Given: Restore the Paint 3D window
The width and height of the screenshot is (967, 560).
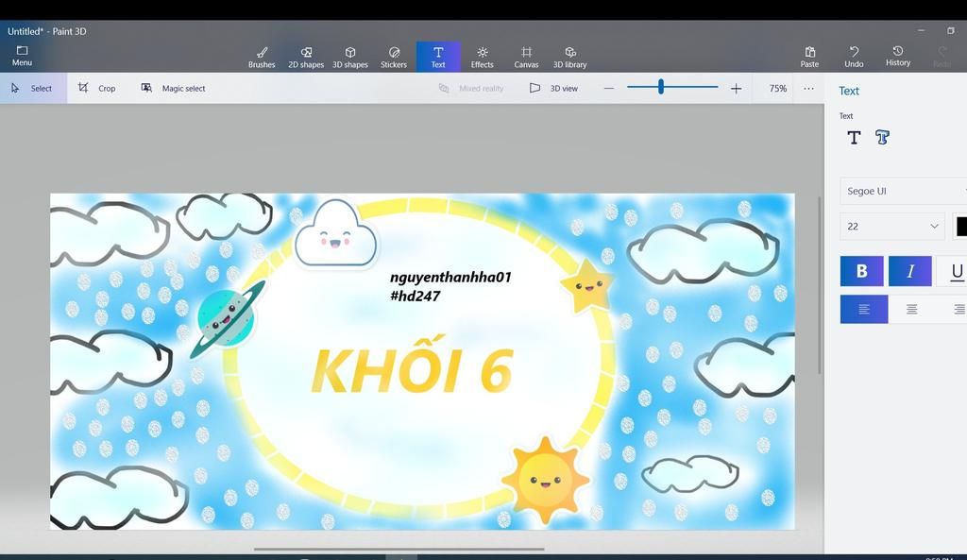Looking at the screenshot, I should coord(950,31).
